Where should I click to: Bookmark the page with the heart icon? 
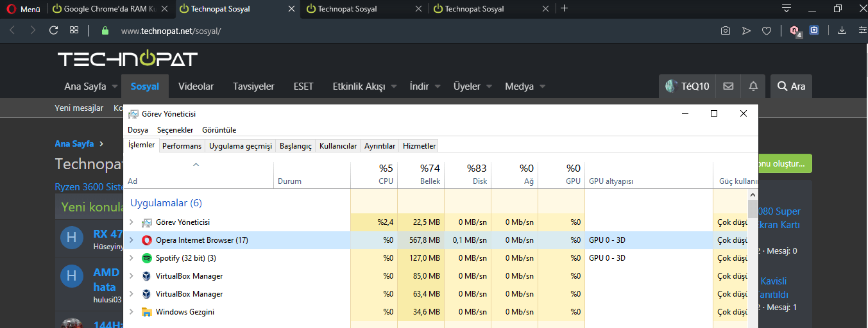(766, 30)
